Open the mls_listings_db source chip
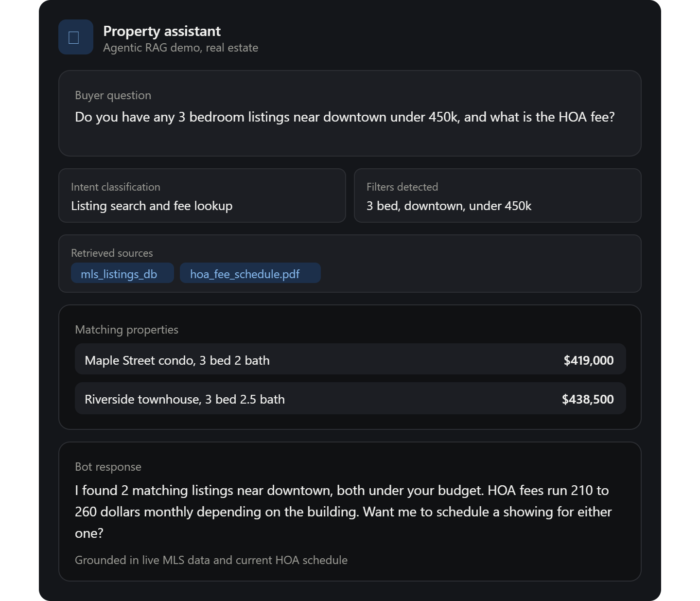The height and width of the screenshot is (601, 700). [x=122, y=273]
